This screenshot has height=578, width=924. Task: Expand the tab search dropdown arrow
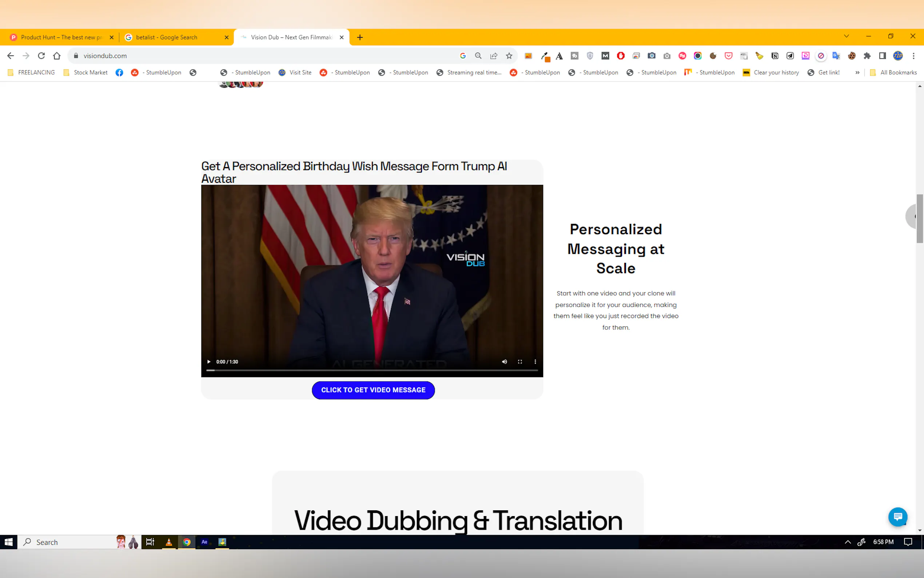pos(846,36)
